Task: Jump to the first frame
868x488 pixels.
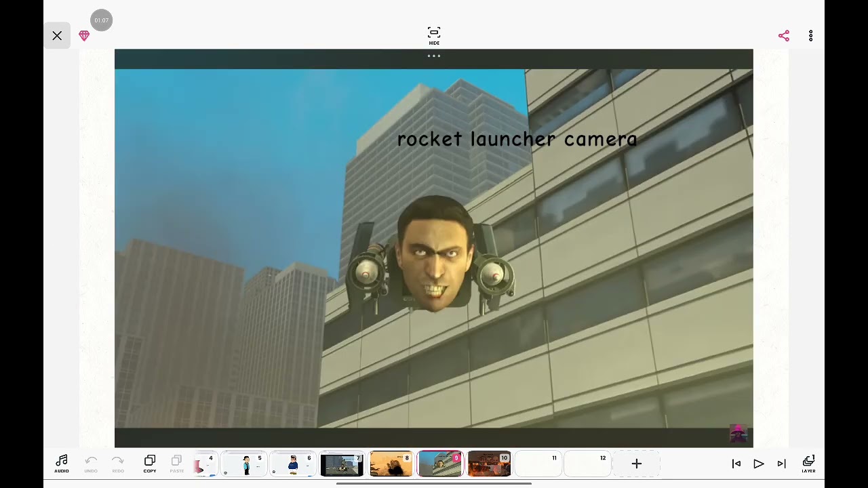Action: click(x=736, y=464)
